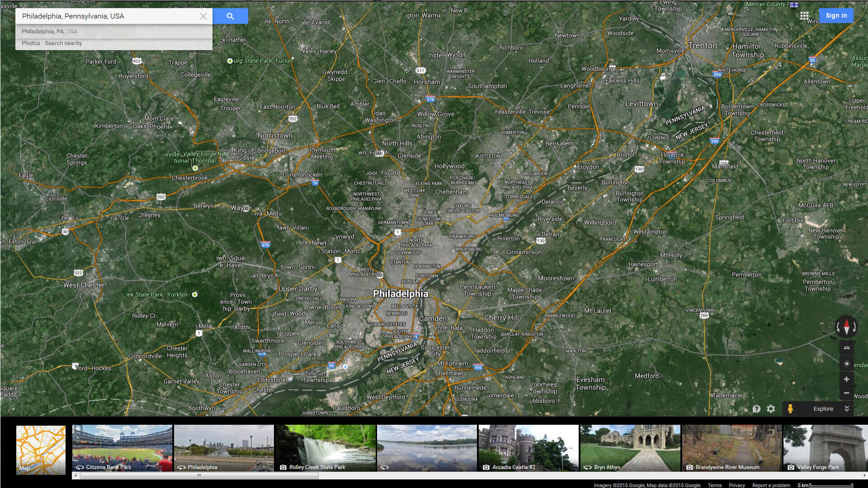The height and width of the screenshot is (488, 868).
Task: Switch to Map view thumbnail
Action: click(41, 450)
